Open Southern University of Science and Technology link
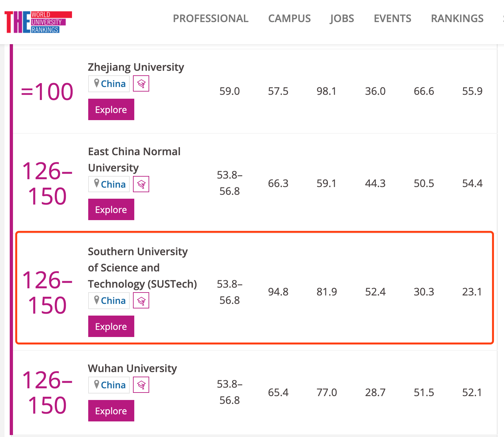The width and height of the screenshot is (504, 437). pyautogui.click(x=142, y=268)
